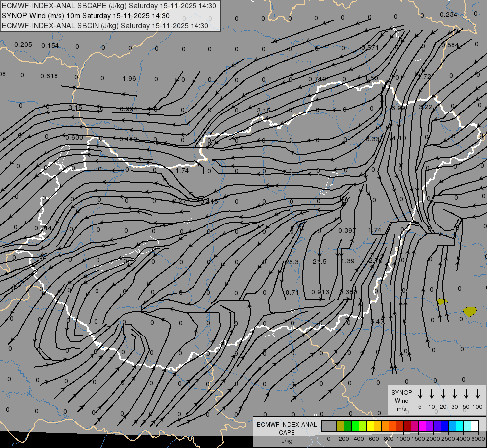Pick the pure yellow CAPE legend swatch
Image resolution: width=487 pixels, height=448 pixels.
[370, 426]
